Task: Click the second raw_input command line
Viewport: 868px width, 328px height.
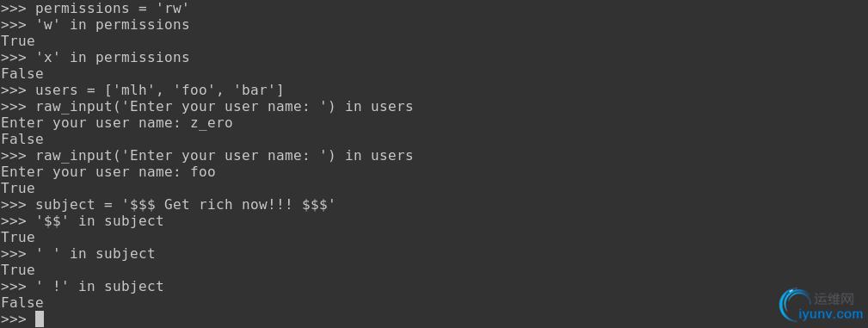Action: pos(207,156)
